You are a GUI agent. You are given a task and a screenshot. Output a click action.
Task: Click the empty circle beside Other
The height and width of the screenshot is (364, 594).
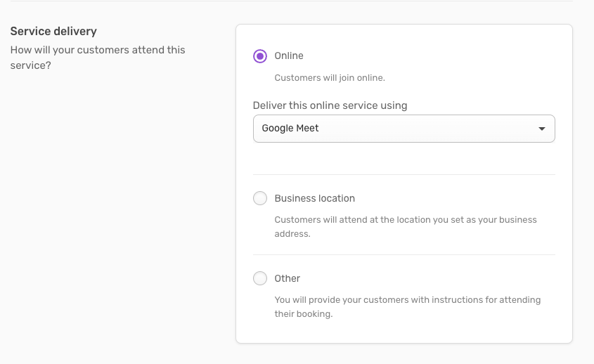pos(260,278)
